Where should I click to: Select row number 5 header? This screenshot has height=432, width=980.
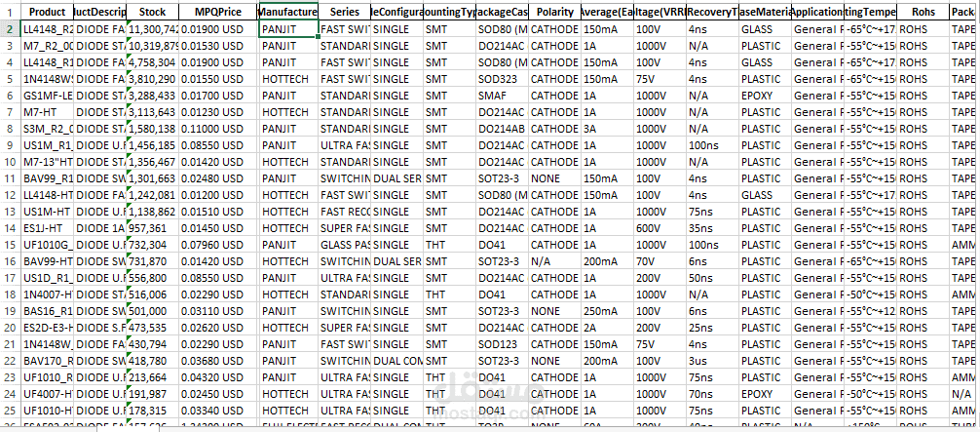tap(10, 79)
